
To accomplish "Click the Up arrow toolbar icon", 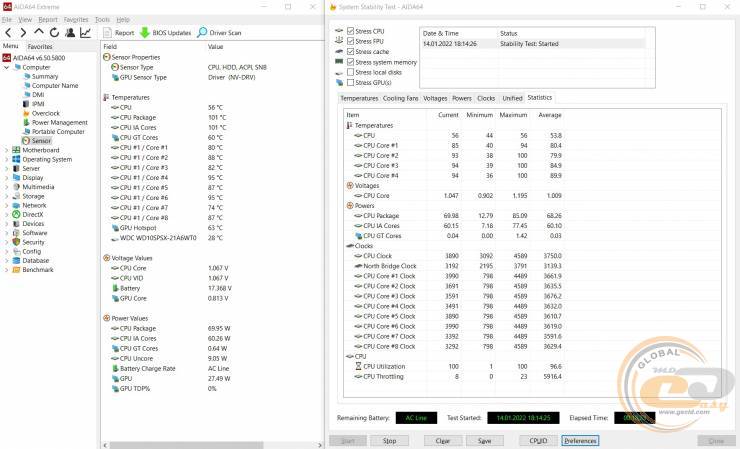I will [x=39, y=32].
